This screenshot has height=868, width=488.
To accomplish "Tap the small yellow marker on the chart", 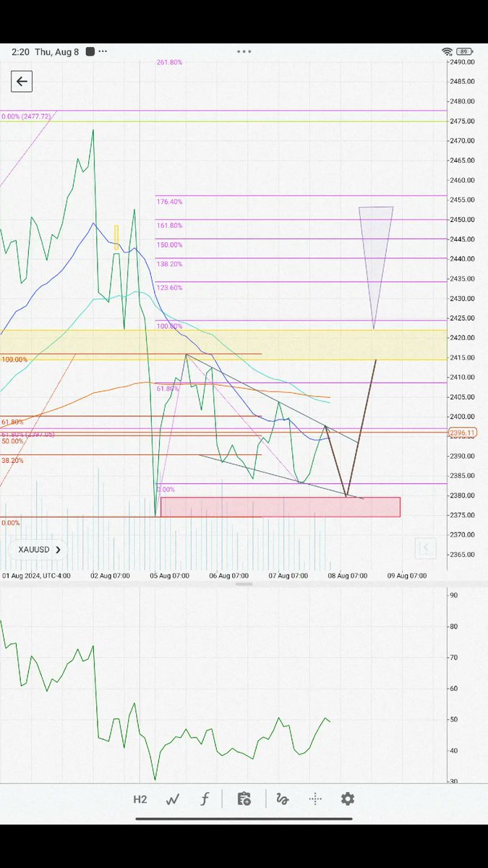I will [116, 237].
